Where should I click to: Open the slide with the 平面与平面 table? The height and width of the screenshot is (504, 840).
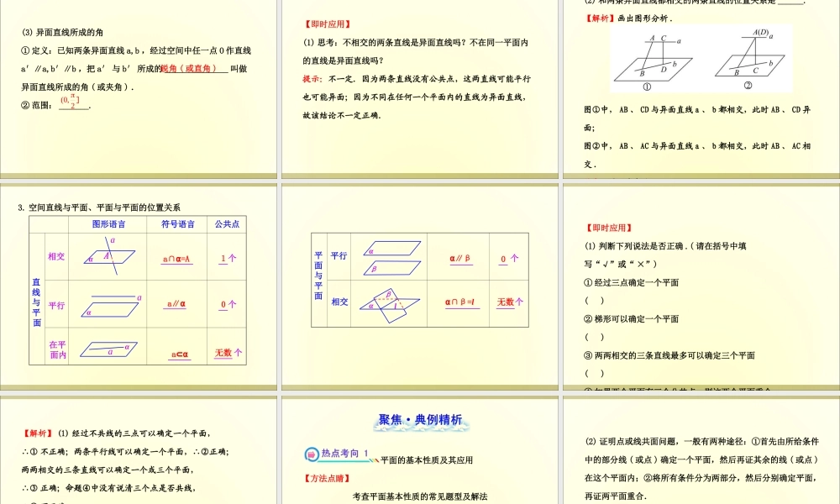[420, 286]
